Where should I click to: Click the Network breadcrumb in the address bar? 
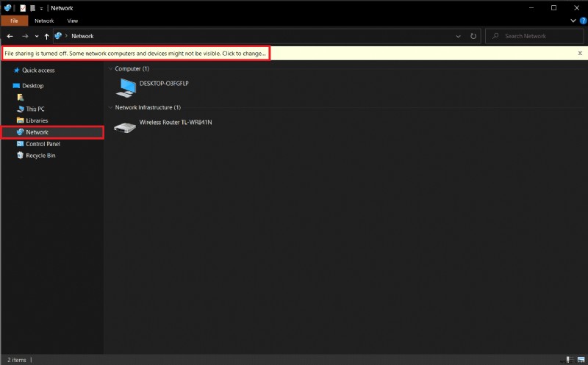pyautogui.click(x=82, y=36)
